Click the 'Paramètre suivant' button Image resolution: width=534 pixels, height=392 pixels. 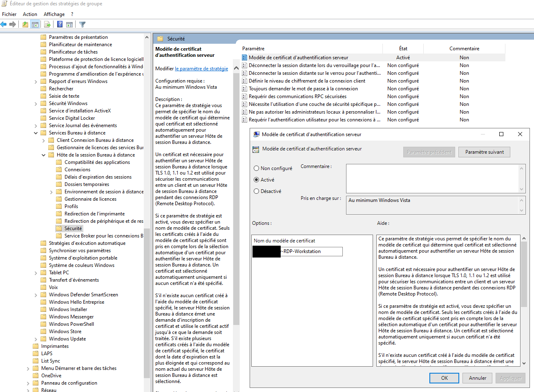pos(484,152)
